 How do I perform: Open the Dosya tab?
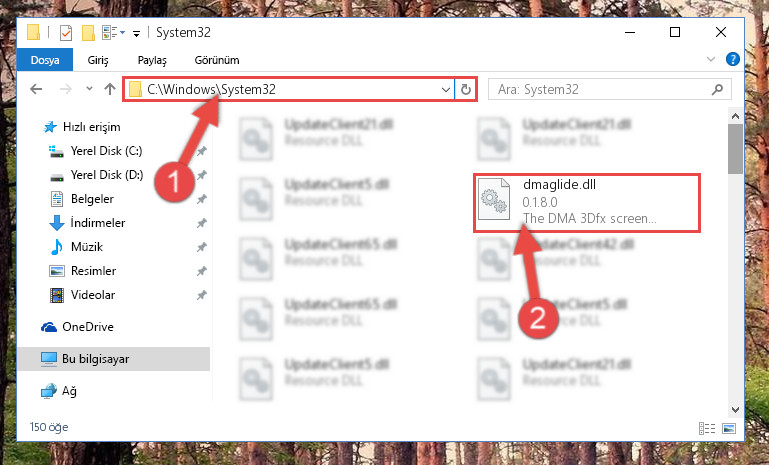[45, 60]
